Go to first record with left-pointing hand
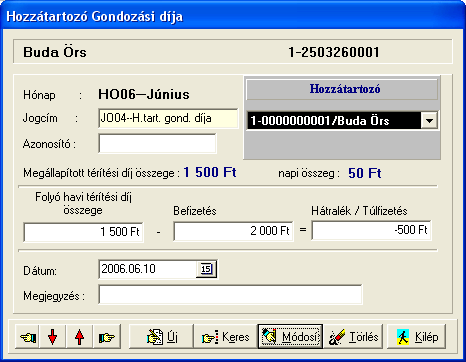 point(28,337)
